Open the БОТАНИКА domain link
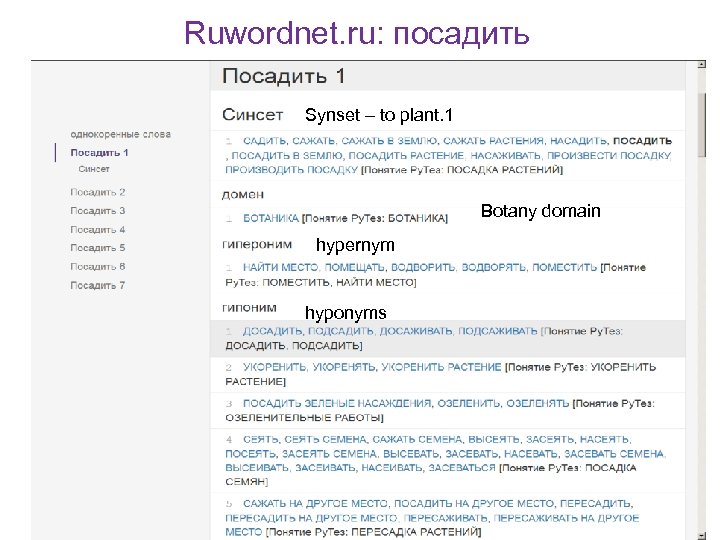The image size is (720, 540). [270, 218]
